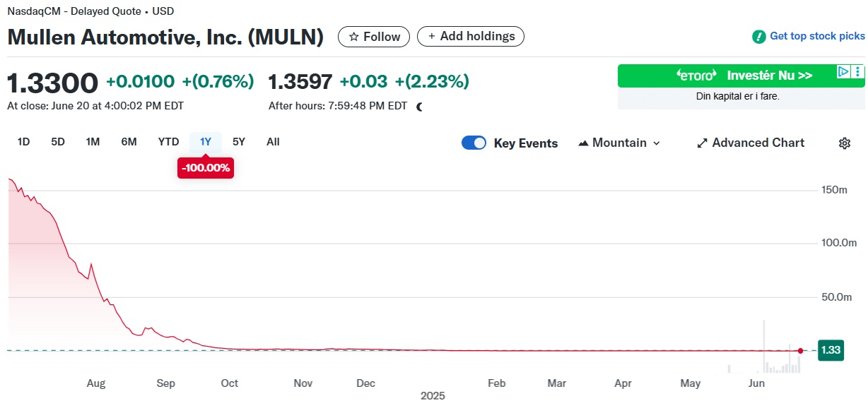This screenshot has height=401, width=868.
Task: Click the tall volume bar in June
Action: [x=764, y=347]
